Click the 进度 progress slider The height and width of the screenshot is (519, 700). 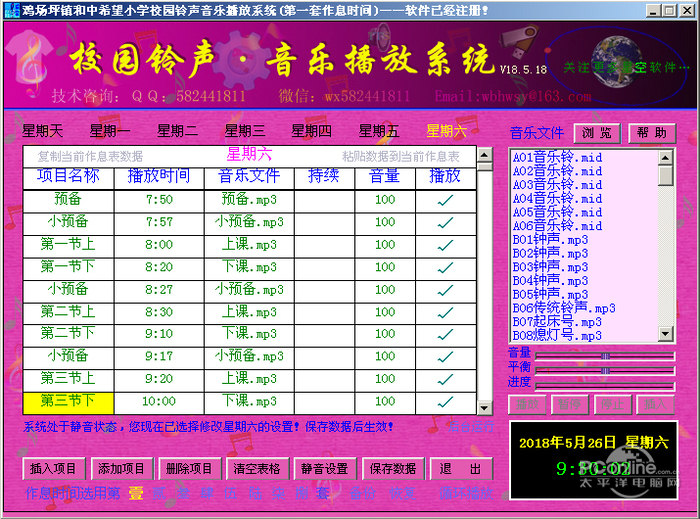coord(605,386)
